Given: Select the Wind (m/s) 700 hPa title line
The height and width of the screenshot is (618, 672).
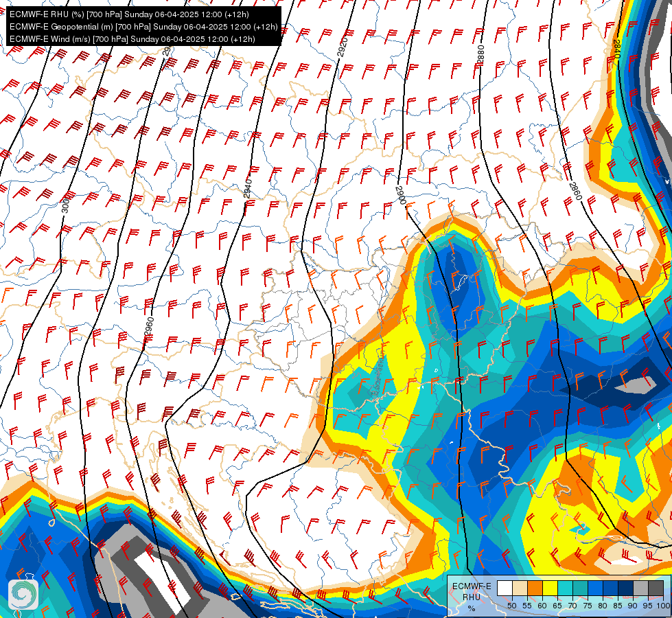Looking at the screenshot, I should pyautogui.click(x=132, y=39).
